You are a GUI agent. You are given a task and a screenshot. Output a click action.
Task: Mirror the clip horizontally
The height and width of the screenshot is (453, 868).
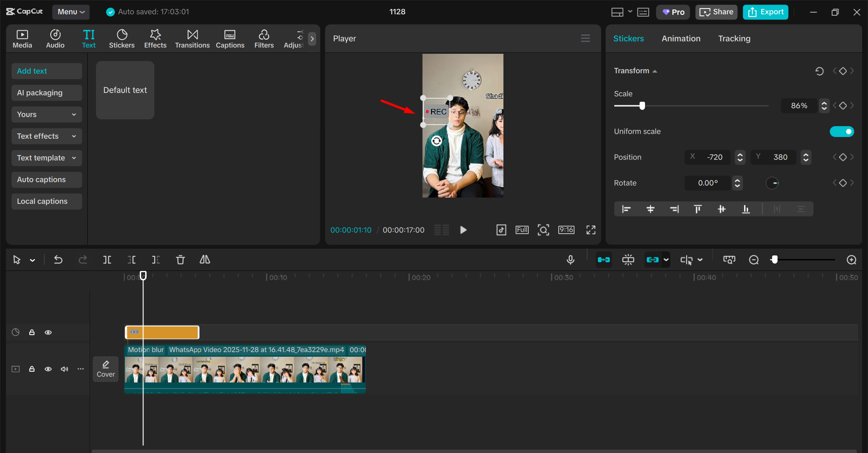coord(204,260)
